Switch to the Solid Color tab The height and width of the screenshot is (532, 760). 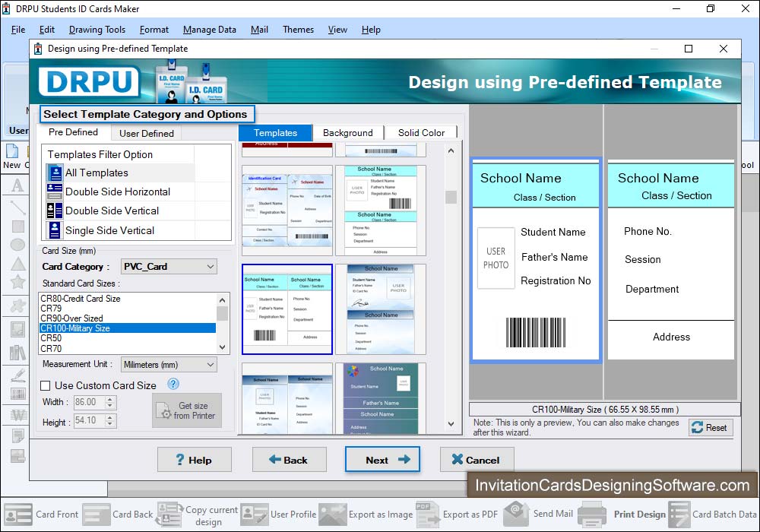coord(421,133)
